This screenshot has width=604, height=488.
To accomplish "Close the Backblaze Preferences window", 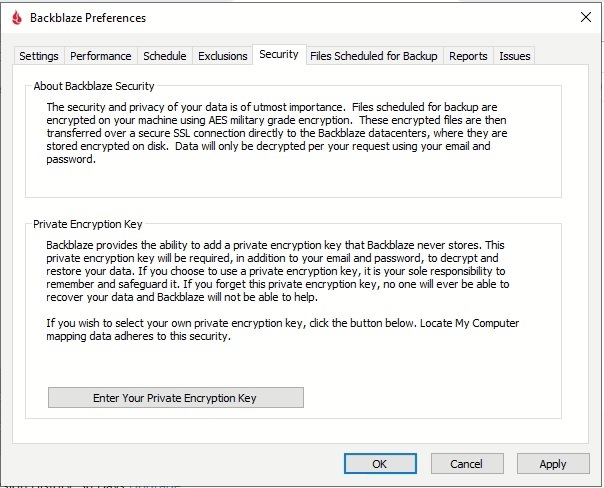I will point(586,17).
